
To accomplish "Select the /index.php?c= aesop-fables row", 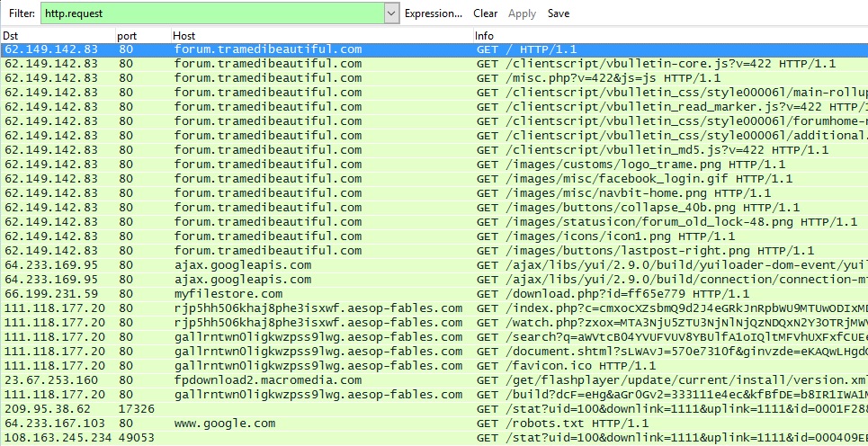I will pos(434,308).
